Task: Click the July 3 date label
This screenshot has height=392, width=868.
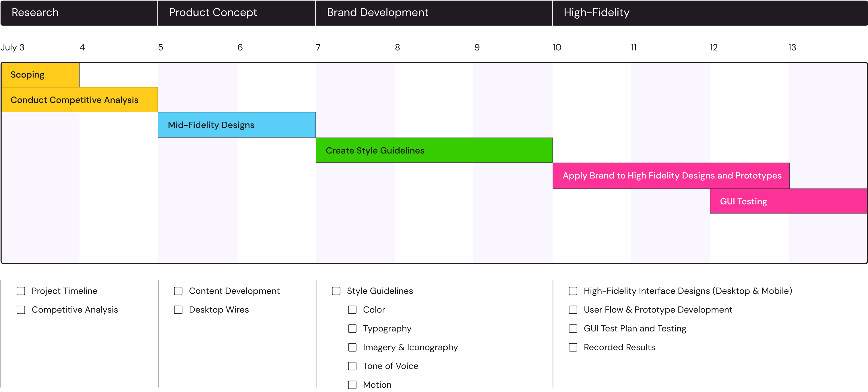Action: (x=12, y=47)
